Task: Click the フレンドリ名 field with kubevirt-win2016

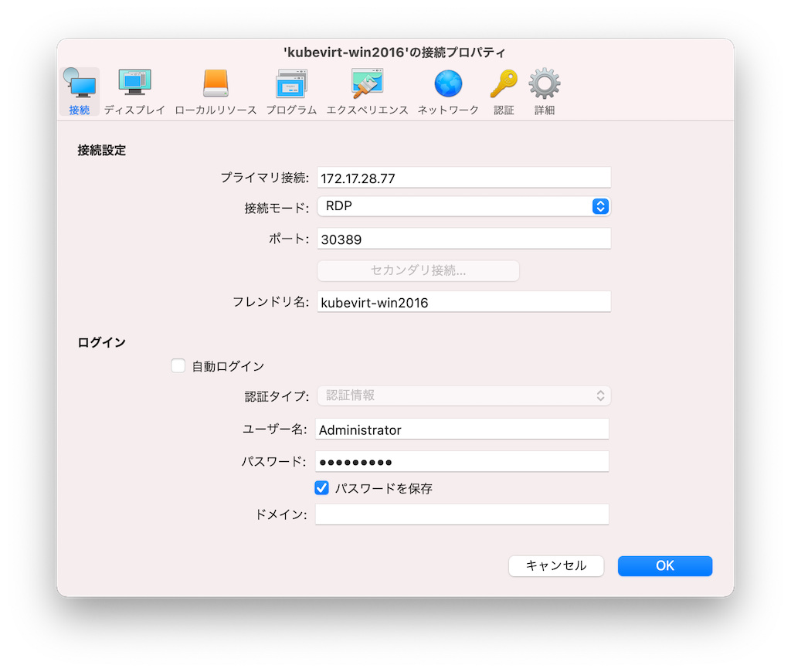Action: [x=463, y=301]
